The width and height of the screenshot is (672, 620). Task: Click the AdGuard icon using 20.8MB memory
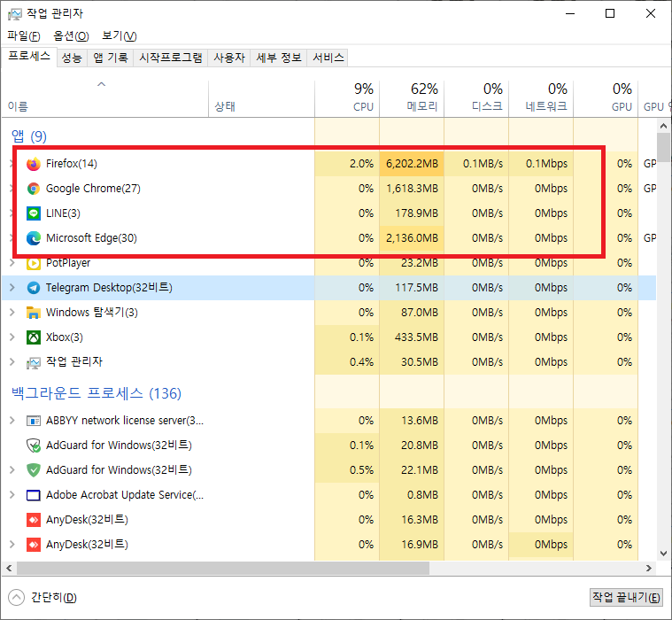click(x=34, y=446)
